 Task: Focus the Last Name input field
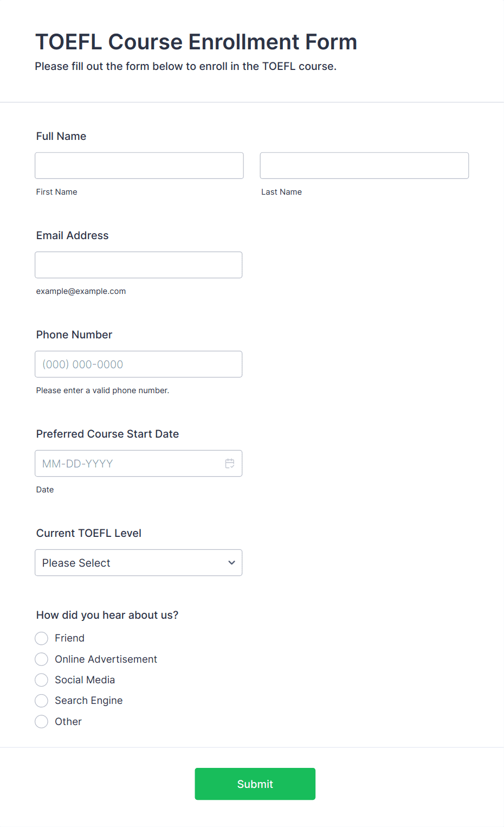coord(364,165)
